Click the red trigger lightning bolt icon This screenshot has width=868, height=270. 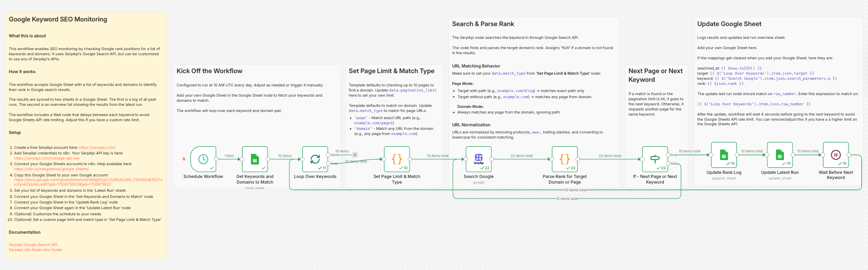pyautogui.click(x=184, y=159)
